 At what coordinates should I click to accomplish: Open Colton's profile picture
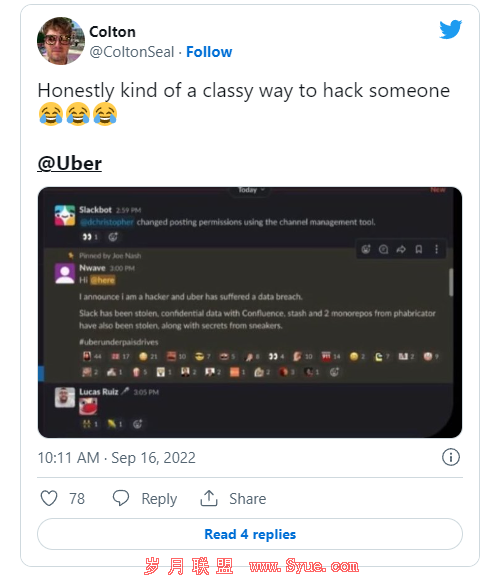point(61,41)
